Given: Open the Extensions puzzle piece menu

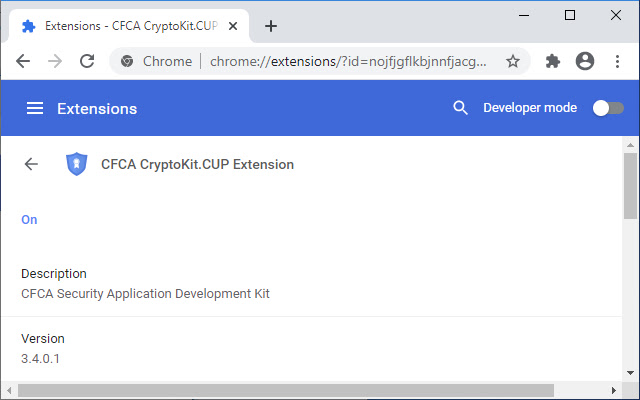Looking at the screenshot, I should pos(553,61).
